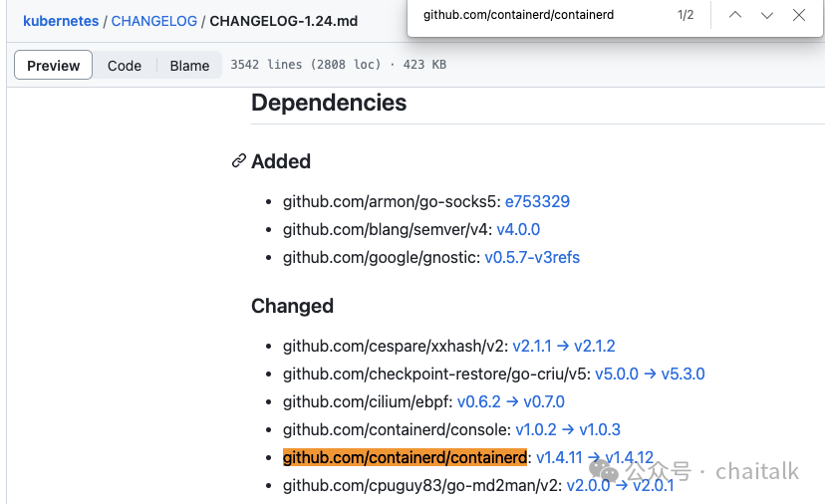Open gnostic v0.5.7-v3refs link
This screenshot has height=504, width=825.
pyautogui.click(x=532, y=257)
